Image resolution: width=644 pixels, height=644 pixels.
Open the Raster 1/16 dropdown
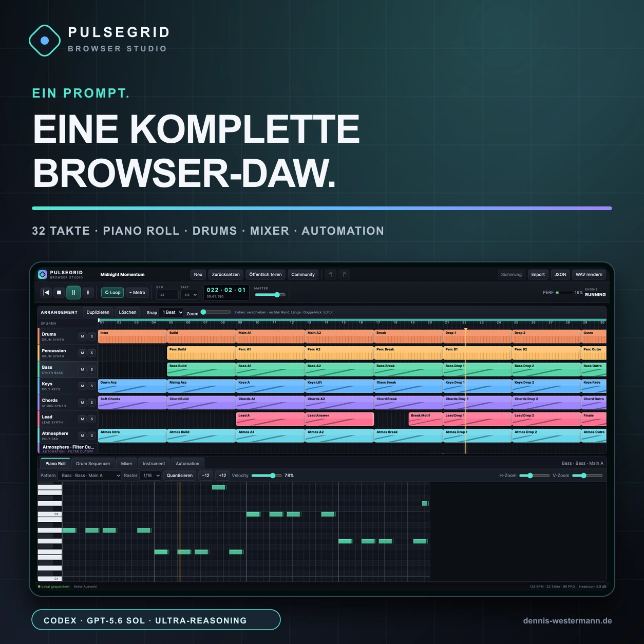coord(151,476)
